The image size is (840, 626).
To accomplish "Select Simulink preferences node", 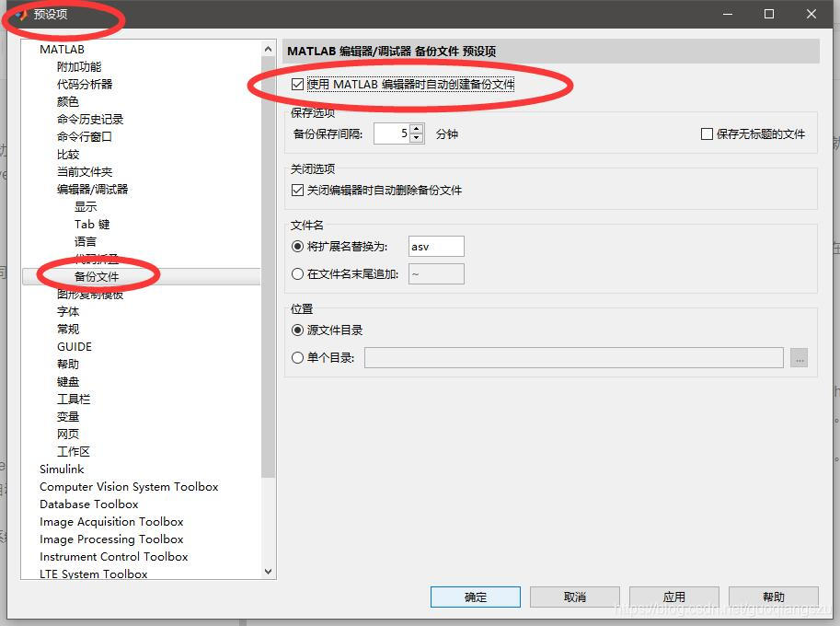I will pos(62,469).
